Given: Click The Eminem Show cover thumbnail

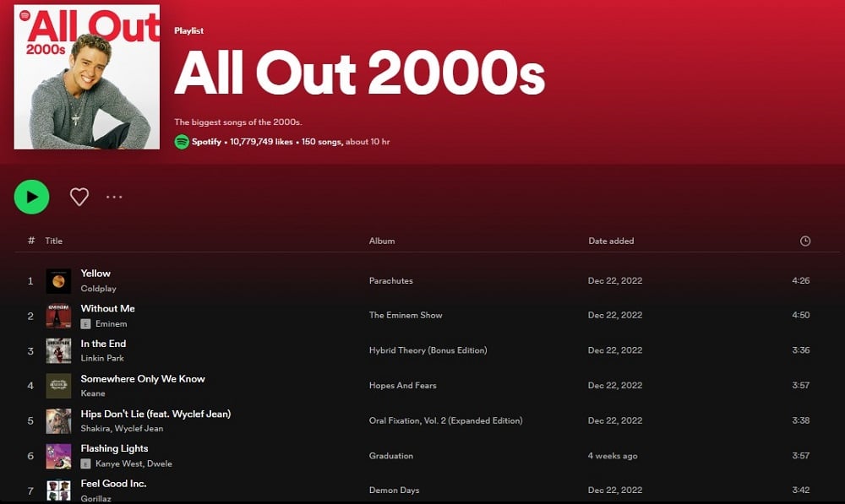Looking at the screenshot, I should (x=58, y=316).
